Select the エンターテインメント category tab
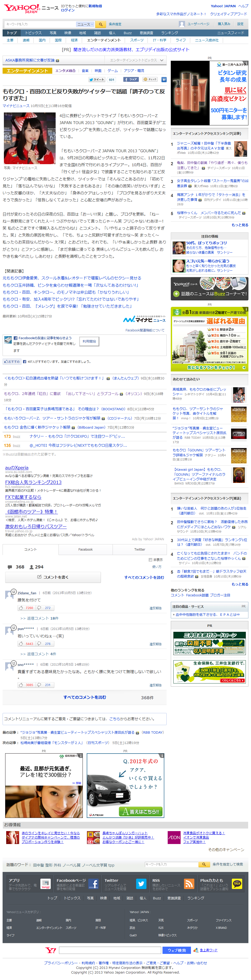Viewport: 251px width, 980px height. 104,40
